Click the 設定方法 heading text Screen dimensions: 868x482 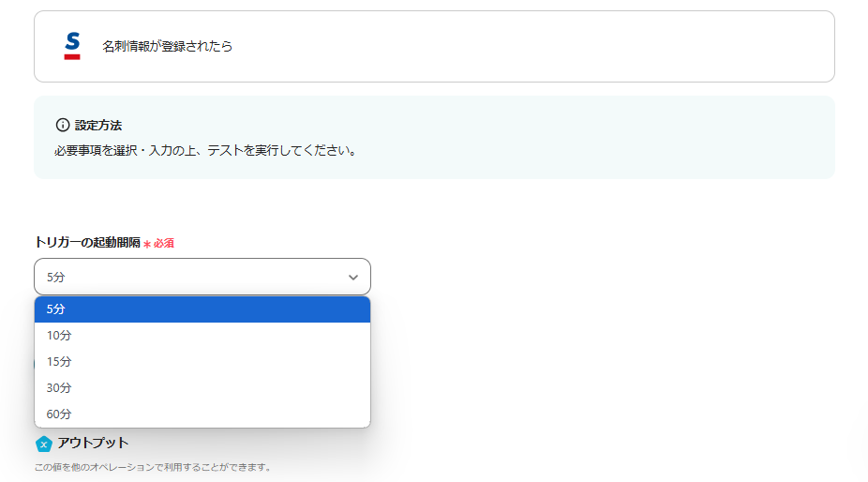pyautogui.click(x=98, y=126)
